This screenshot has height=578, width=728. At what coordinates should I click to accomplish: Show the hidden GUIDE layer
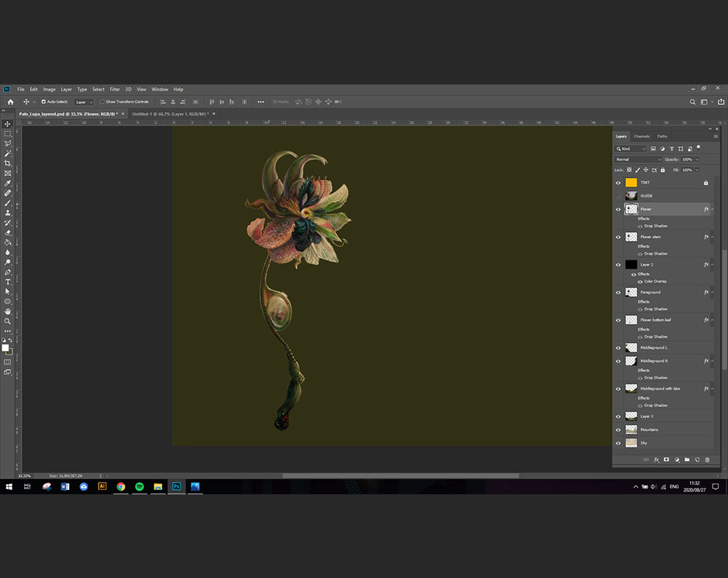(618, 196)
